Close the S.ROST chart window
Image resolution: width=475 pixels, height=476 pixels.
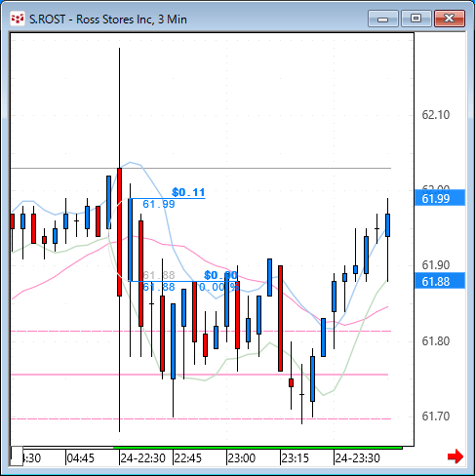click(450, 19)
